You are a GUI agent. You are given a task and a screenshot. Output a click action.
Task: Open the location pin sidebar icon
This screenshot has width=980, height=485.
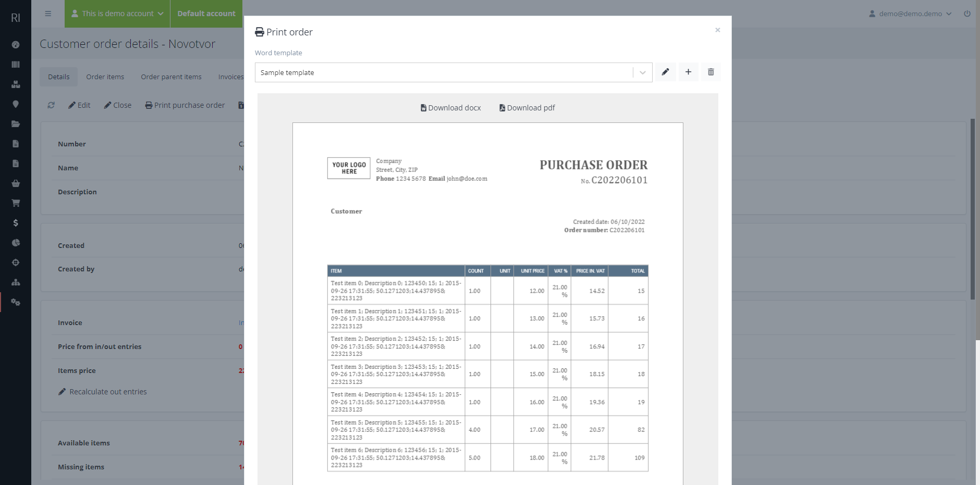pyautogui.click(x=16, y=104)
